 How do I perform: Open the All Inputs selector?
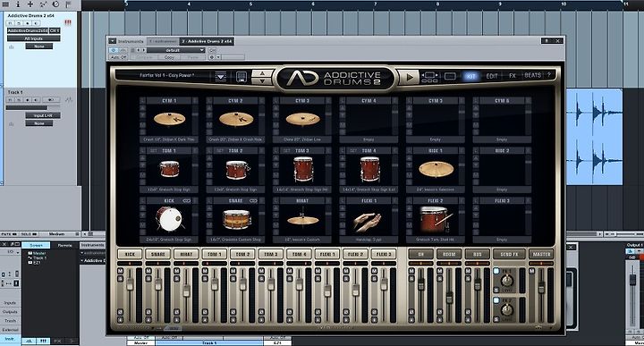point(34,38)
